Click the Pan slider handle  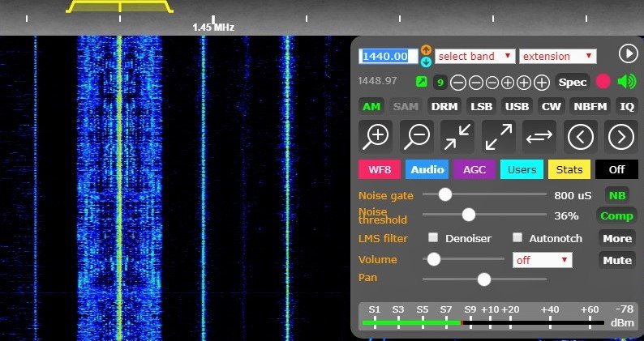pos(484,279)
